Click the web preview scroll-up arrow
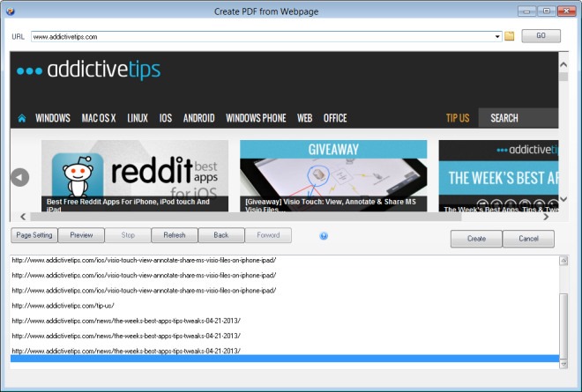 (x=563, y=64)
